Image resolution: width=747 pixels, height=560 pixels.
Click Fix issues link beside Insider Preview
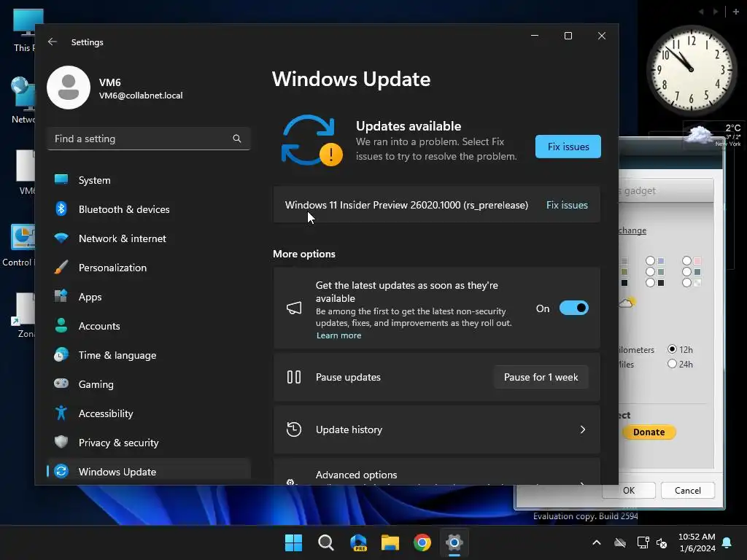pyautogui.click(x=567, y=205)
